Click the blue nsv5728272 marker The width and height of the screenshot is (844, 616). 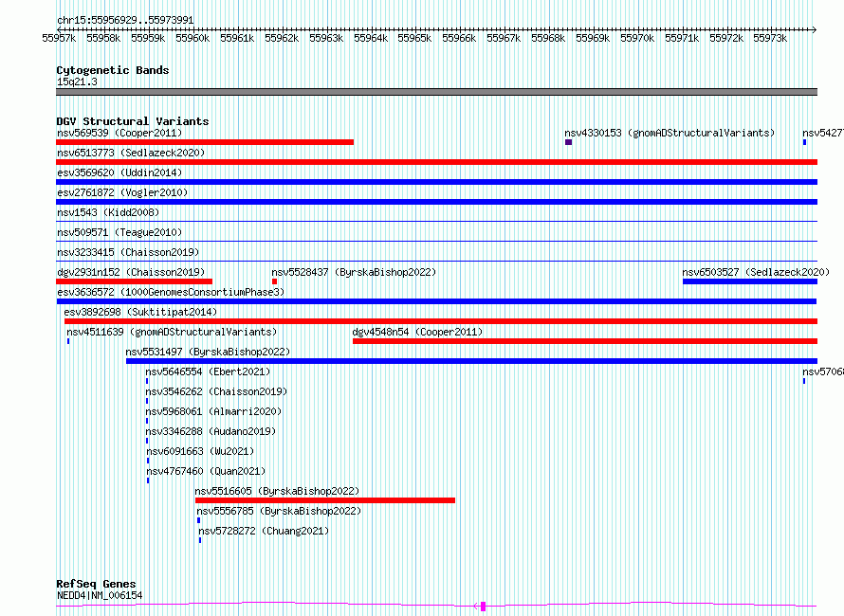(x=200, y=540)
